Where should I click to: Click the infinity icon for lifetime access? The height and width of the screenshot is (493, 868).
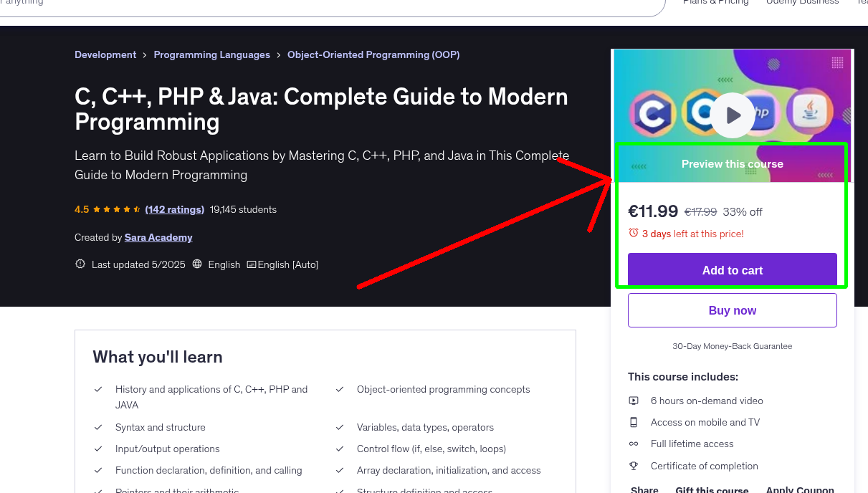click(x=634, y=444)
